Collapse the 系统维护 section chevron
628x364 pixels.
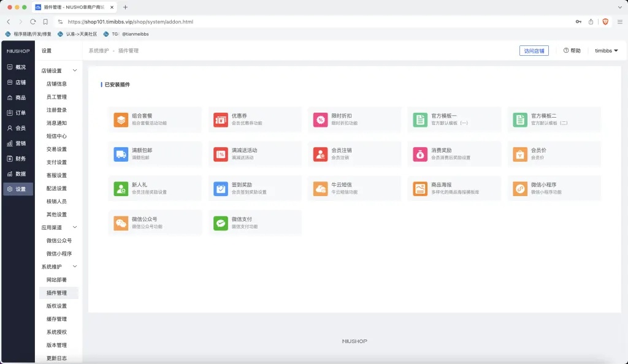click(74, 267)
